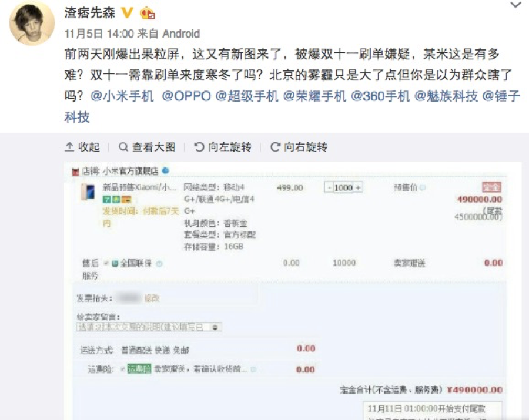Open the @小米手机 mention link
The height and width of the screenshot is (420, 529).
122,96
